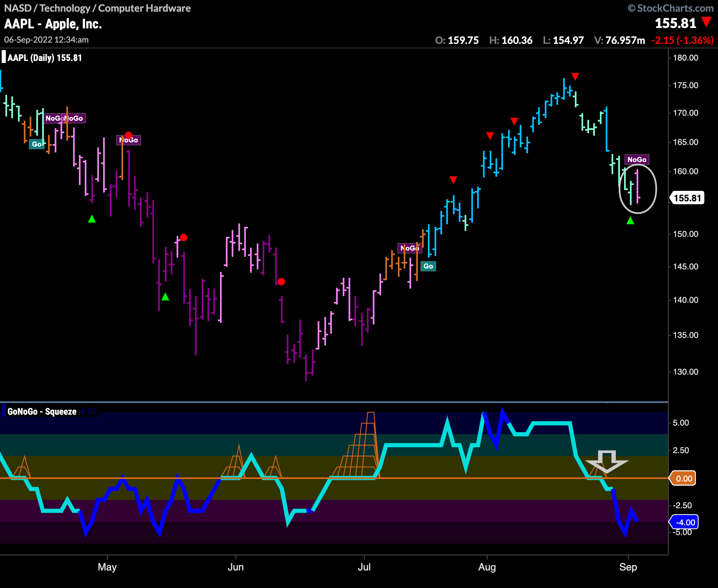The image size is (718, 588).
Task: Click the red circle near 150 in May
Action: (184, 238)
